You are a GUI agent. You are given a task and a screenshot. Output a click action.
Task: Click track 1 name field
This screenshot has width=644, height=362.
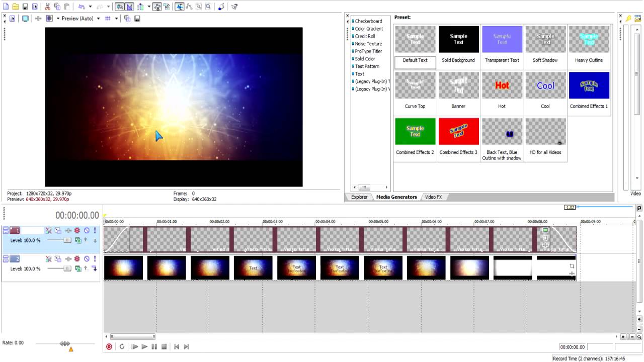click(x=32, y=230)
